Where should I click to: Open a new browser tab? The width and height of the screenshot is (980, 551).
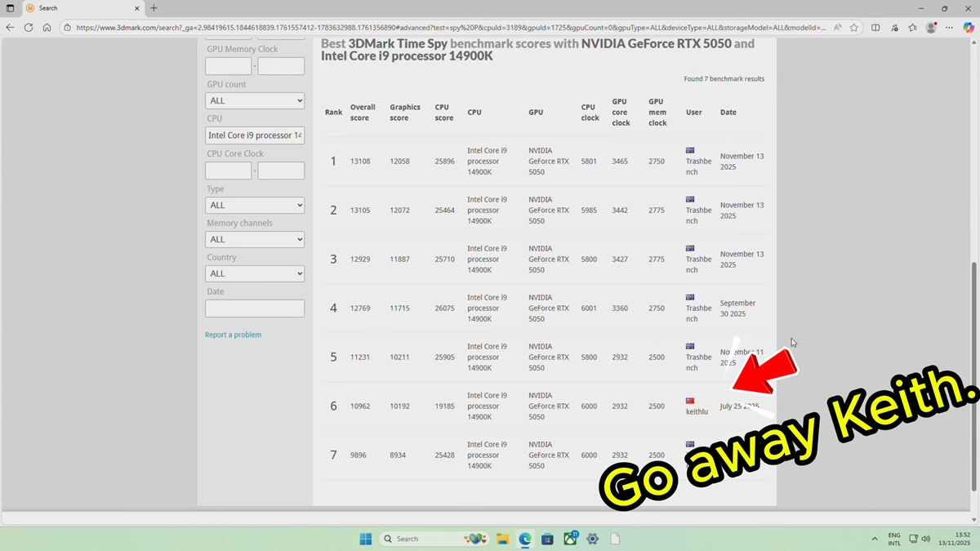click(x=154, y=8)
